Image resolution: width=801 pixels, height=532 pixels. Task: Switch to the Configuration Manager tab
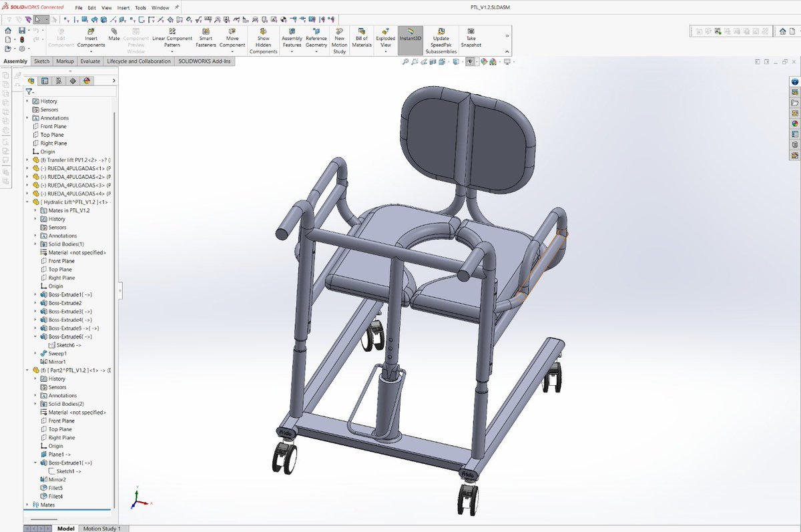point(45,80)
